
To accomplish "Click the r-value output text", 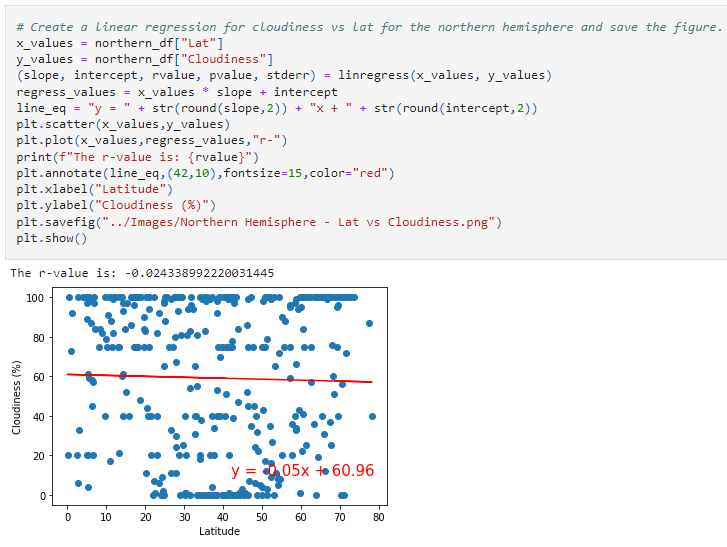I will point(142,273).
